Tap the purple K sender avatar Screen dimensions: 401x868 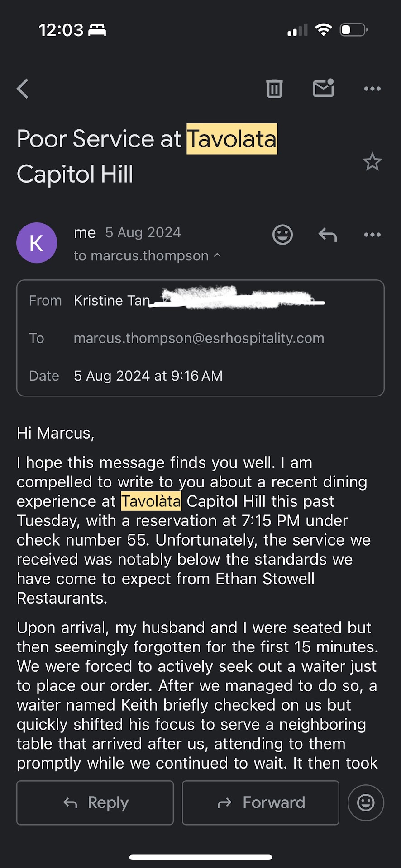point(37,243)
